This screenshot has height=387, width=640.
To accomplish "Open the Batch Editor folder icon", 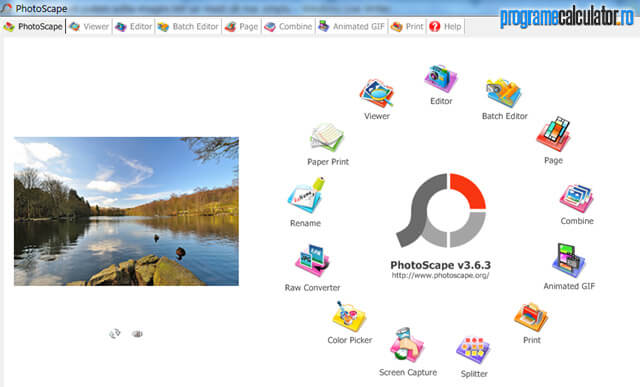I will 504,93.
